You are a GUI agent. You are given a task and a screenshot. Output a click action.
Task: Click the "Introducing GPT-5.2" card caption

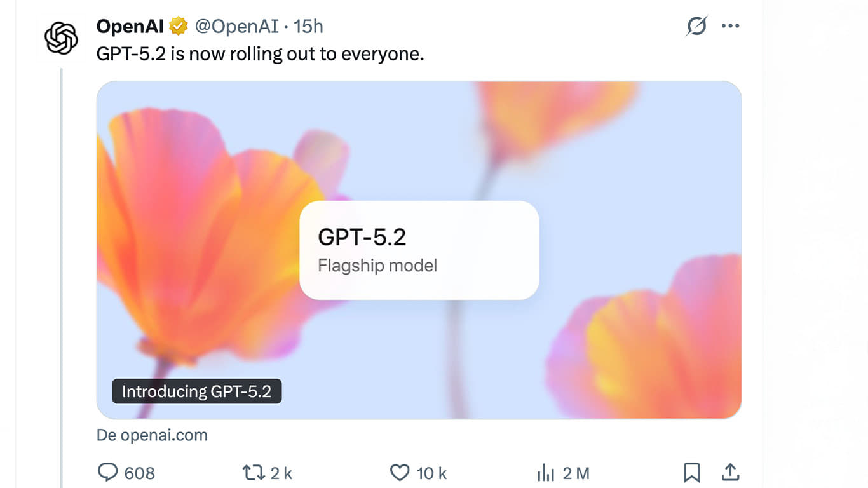(196, 391)
